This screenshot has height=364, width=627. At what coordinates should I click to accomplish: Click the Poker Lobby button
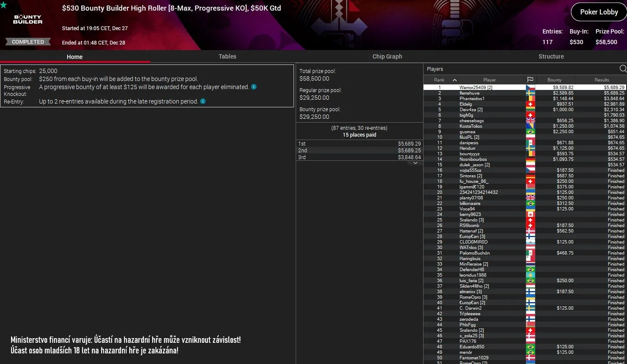[x=598, y=12]
